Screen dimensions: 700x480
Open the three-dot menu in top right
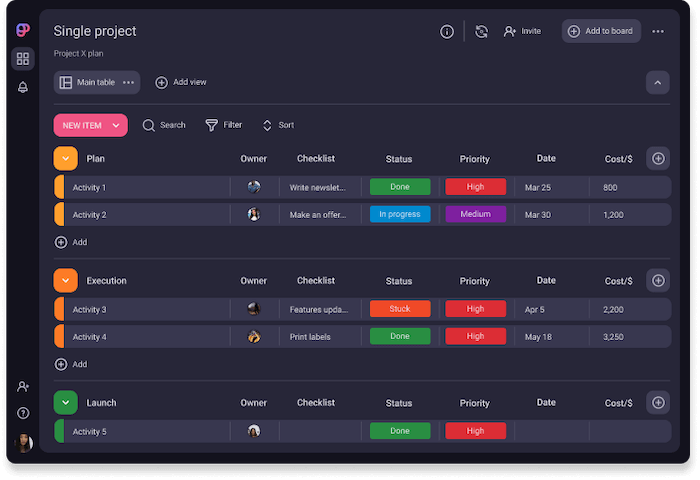[658, 32]
